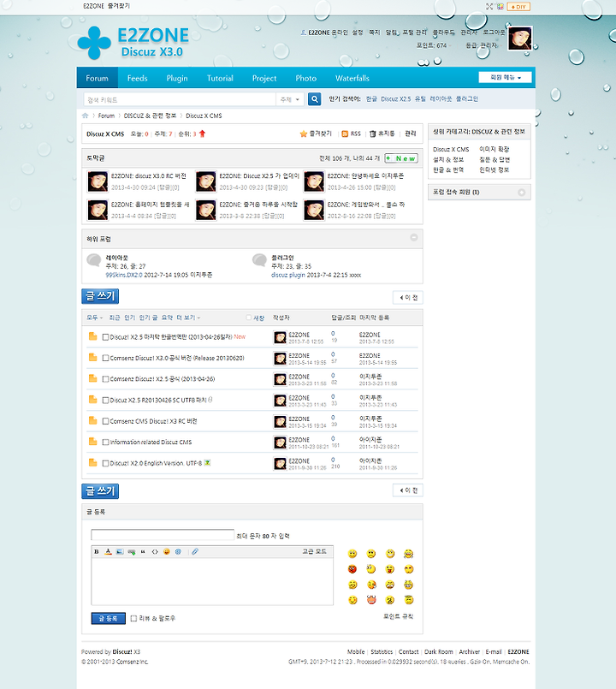Open the Dark Room footer link
The width and height of the screenshot is (616, 689).
pos(439,651)
